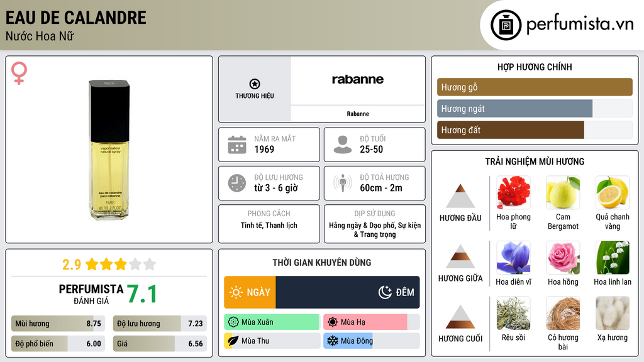Image resolution: width=644 pixels, height=362 pixels.
Task: Click the person icon beside Độ tuổi
Action: coord(342,145)
